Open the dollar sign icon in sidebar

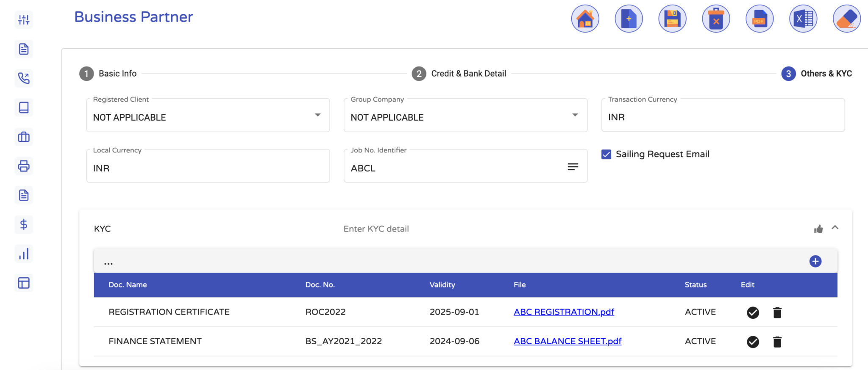click(24, 224)
